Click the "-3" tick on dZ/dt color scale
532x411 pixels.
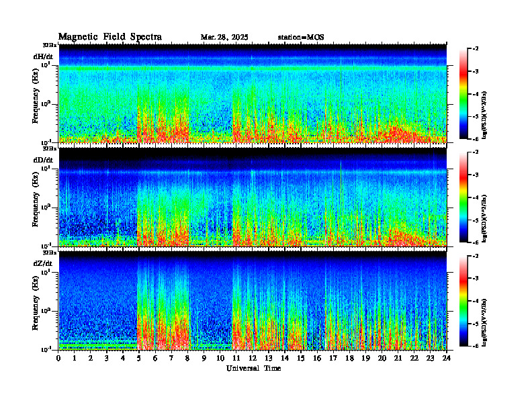(476, 279)
